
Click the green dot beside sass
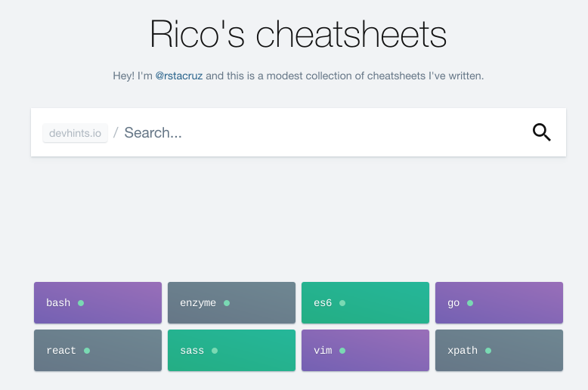coord(215,351)
